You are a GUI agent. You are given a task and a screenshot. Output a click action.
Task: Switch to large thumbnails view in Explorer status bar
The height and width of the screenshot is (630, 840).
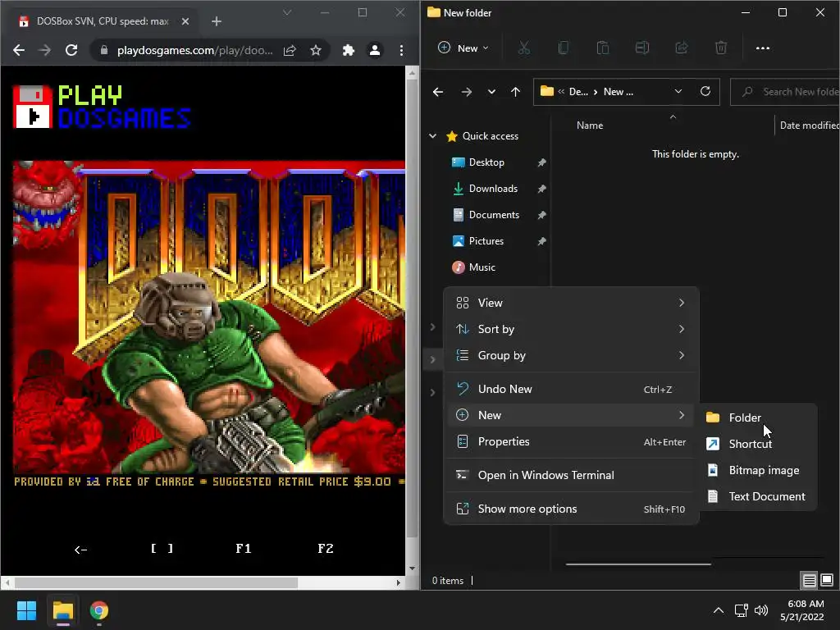827,580
